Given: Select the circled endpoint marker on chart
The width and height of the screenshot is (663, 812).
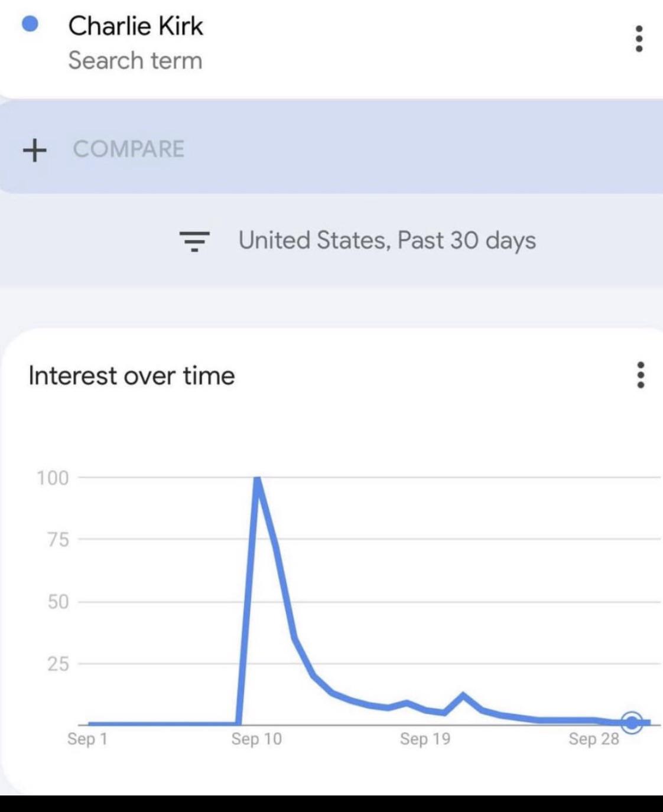Looking at the screenshot, I should coord(632,722).
